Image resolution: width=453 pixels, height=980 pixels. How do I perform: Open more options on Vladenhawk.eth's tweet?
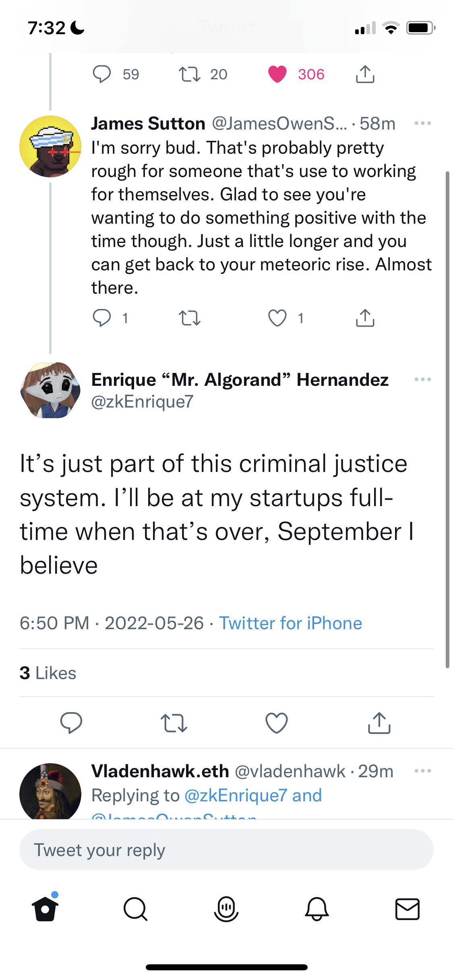423,771
